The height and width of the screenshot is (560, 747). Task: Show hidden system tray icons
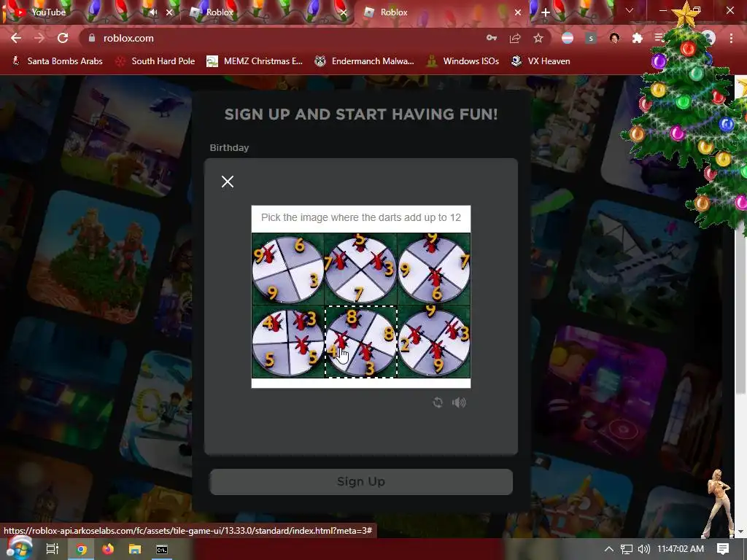tap(609, 549)
